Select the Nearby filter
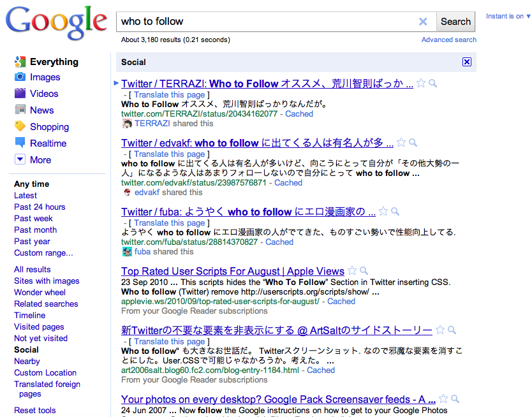This screenshot has height=417, width=532. [27, 361]
